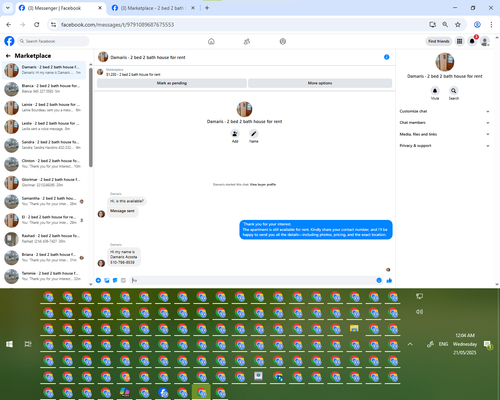Open File Explorer from the taskbar
This screenshot has width=500, height=400.
pos(354,328)
